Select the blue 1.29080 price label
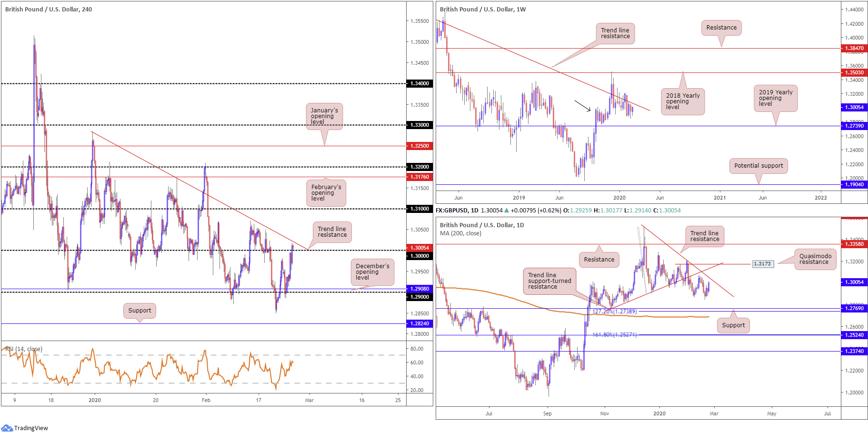The width and height of the screenshot is (868, 433). point(419,289)
